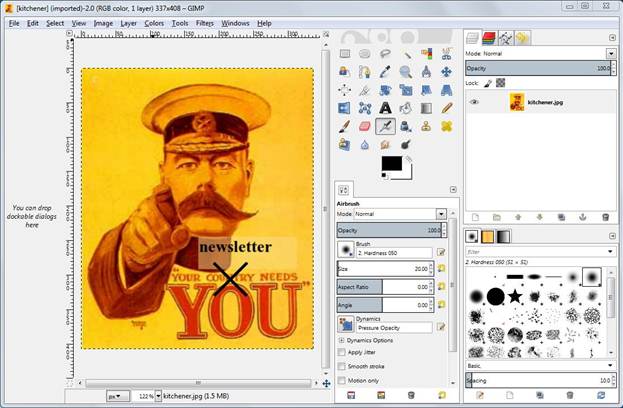The image size is (623, 408).
Task: Open the Filters menu
Action: [x=204, y=22]
